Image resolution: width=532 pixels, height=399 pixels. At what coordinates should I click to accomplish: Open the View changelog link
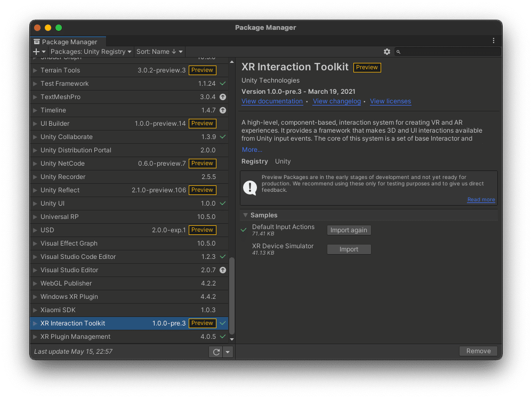coord(337,101)
